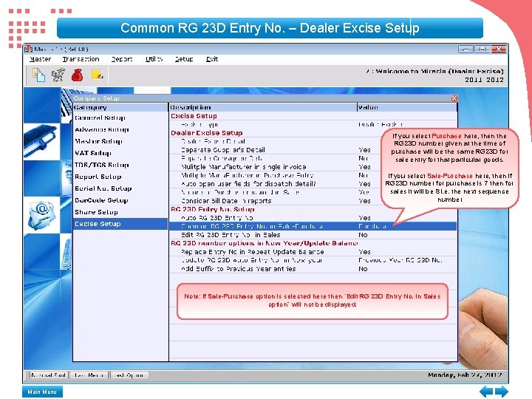The image size is (532, 399).
Task: Click the Last Menu status button
Action: click(89, 375)
